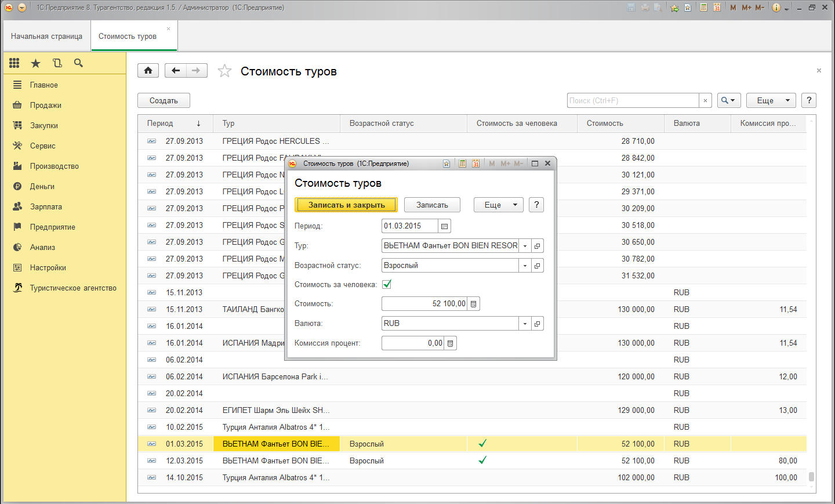
Task: Open the 1C main menu dropdown in title bar
Action: (x=22, y=8)
